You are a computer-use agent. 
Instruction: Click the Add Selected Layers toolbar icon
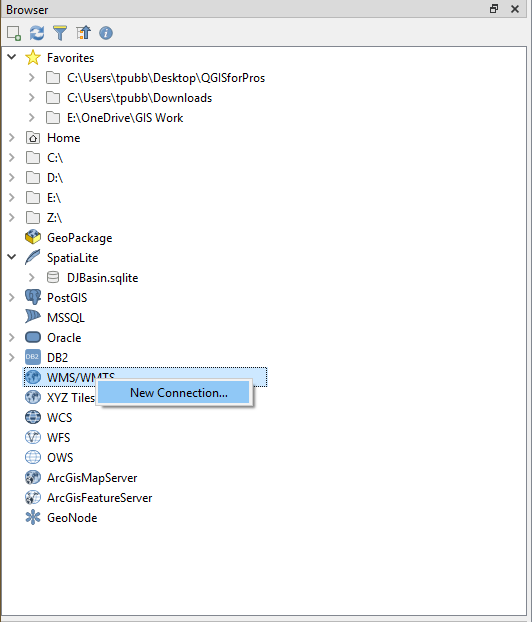tap(14, 33)
